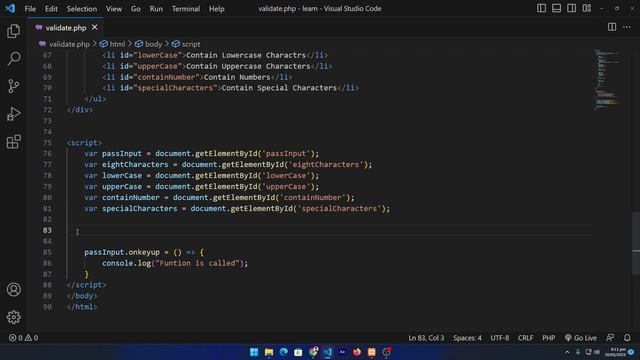Open the Run menu
Screen dimensions: 640x360
tap(156, 9)
